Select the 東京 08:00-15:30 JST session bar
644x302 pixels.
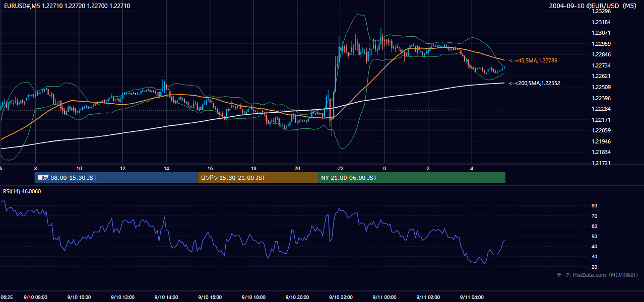tap(116, 178)
